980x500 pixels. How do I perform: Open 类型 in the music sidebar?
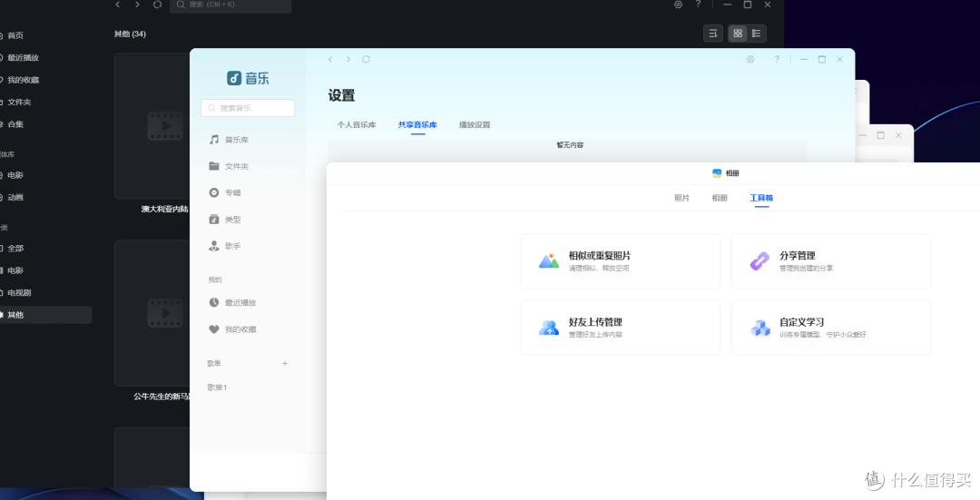point(225,220)
